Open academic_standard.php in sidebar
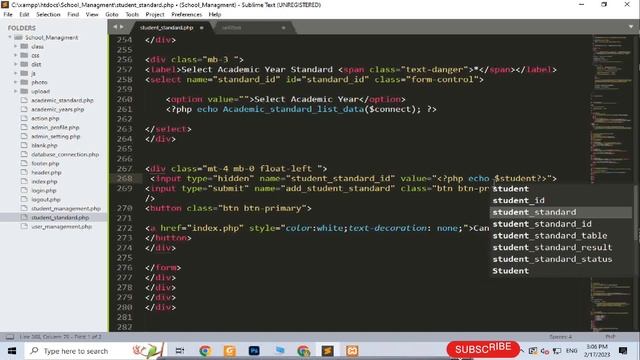This screenshot has width=640, height=360. point(62,100)
